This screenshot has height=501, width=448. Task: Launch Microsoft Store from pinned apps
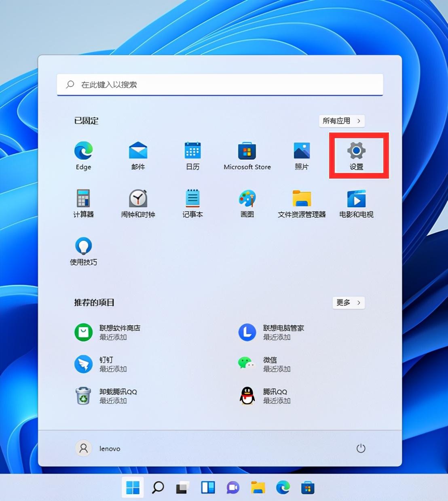click(247, 156)
